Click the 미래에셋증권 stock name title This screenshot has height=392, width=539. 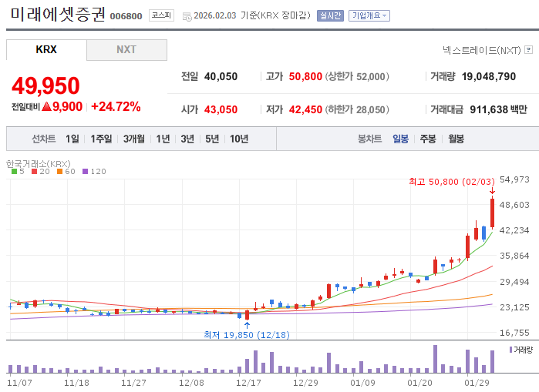57,15
